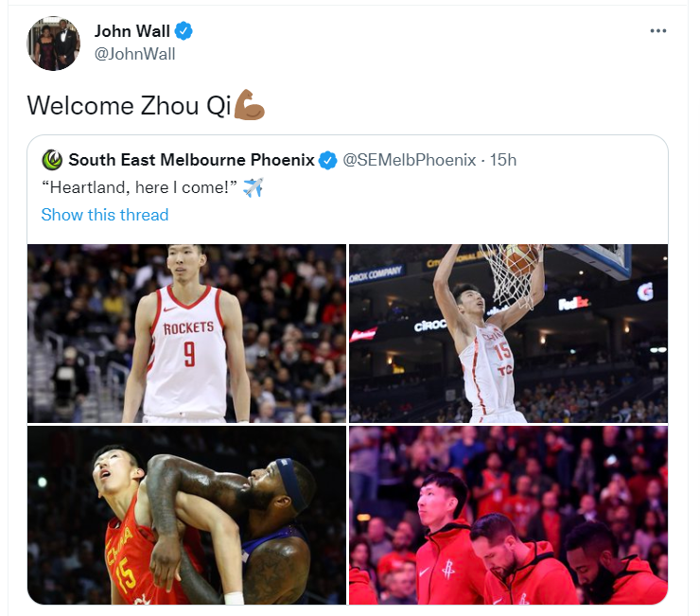Open the rebound battle photo in red jersey
This screenshot has width=700, height=616.
pyautogui.click(x=186, y=515)
